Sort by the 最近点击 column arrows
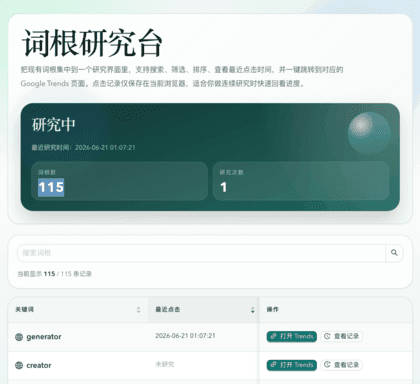This screenshot has height=384, width=420. [252, 310]
